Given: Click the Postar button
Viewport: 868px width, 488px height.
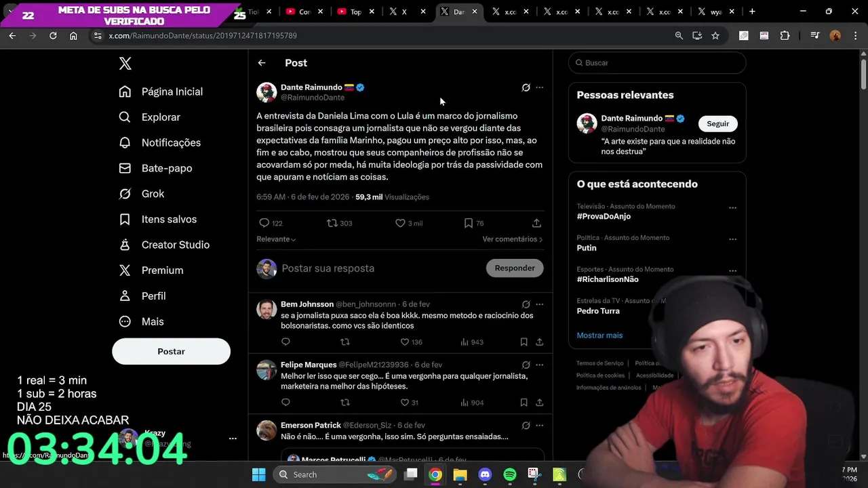Looking at the screenshot, I should click(x=171, y=351).
